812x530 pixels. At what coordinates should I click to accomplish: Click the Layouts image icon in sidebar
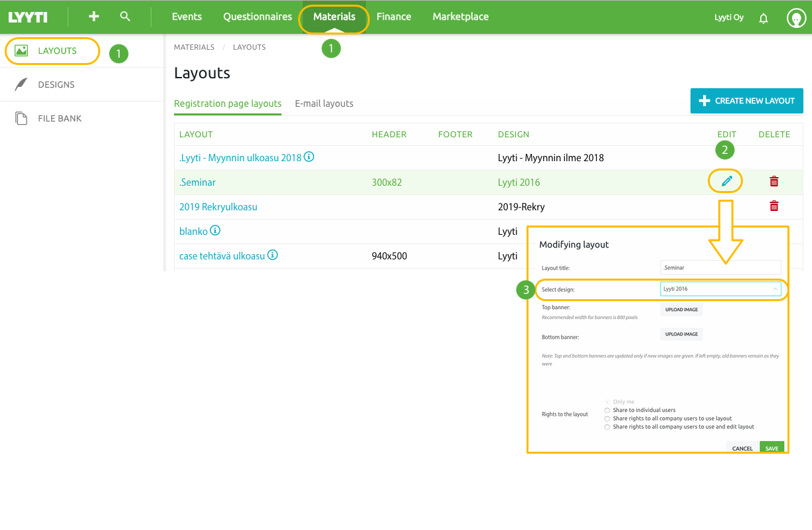pos(21,50)
